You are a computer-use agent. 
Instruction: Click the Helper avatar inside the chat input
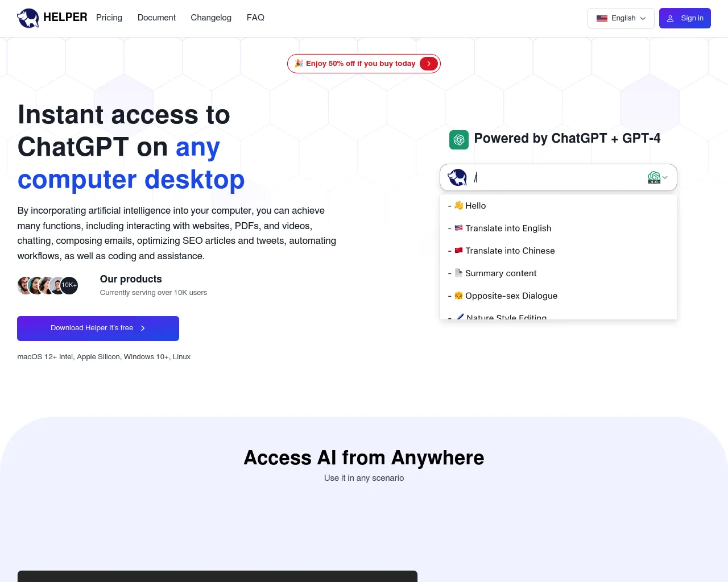[x=457, y=177]
